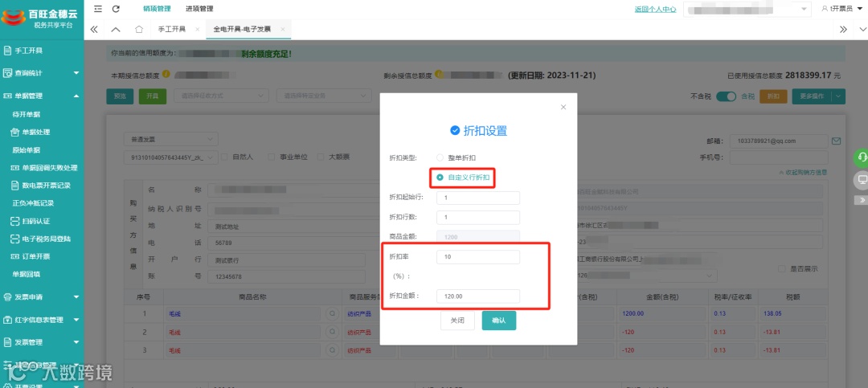Click the 折扣率 input field

[477, 257]
